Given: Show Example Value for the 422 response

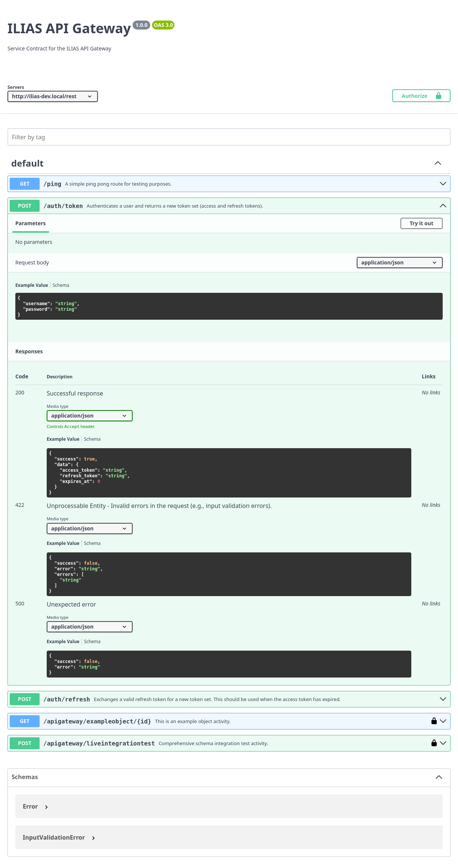Looking at the screenshot, I should pyautogui.click(x=63, y=543).
